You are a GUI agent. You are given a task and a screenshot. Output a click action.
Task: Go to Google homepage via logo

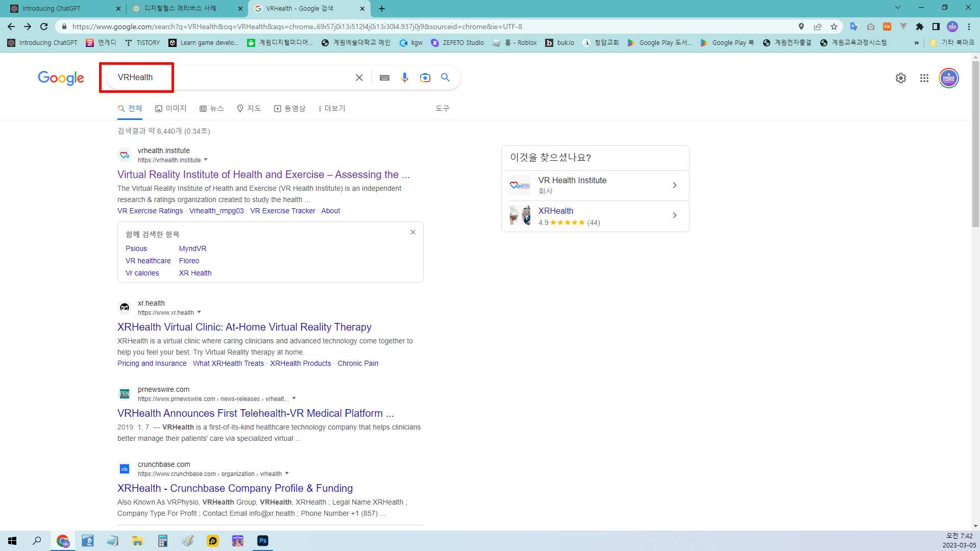coord(61,78)
